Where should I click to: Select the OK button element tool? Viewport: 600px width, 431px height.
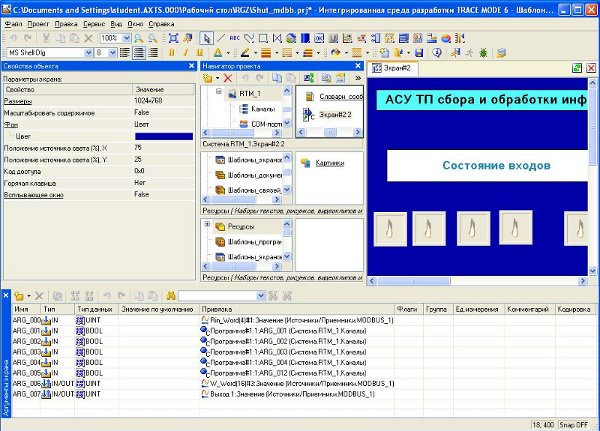[x=319, y=38]
